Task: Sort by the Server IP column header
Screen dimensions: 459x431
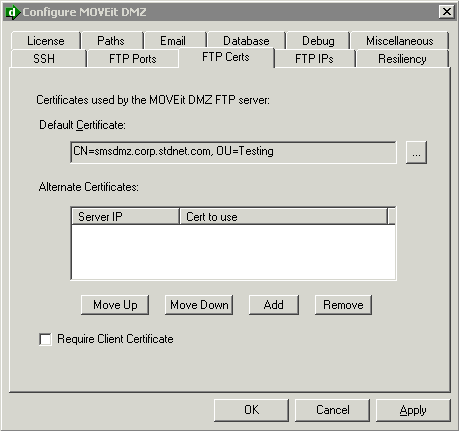Action: tap(125, 217)
